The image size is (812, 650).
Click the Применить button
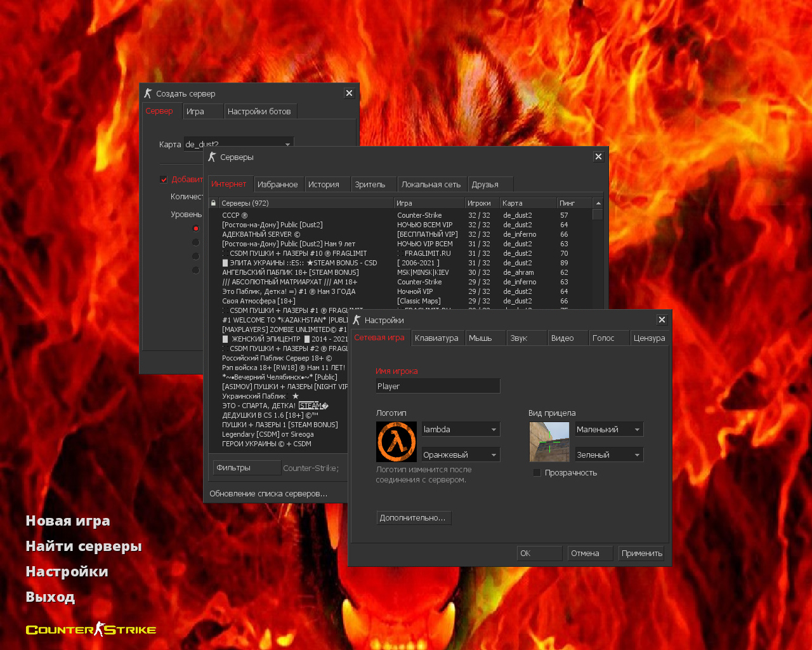tap(641, 554)
